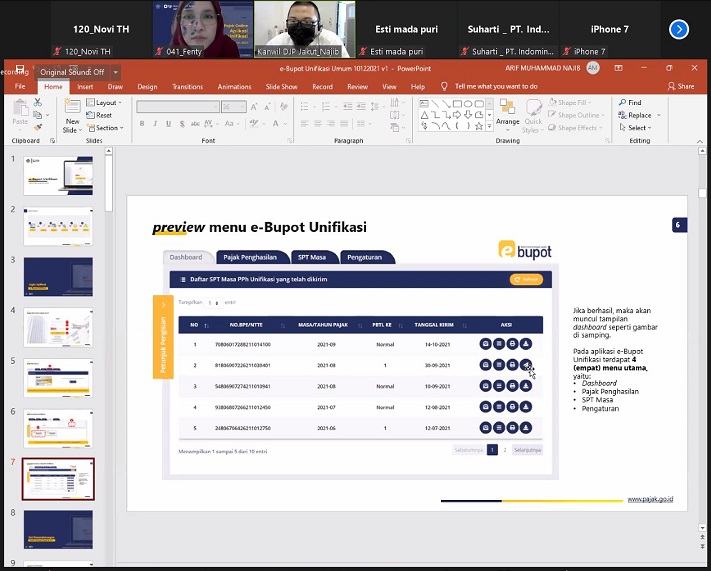Toggle Bold formatting in Font group
711x571 pixels.
click(142, 123)
